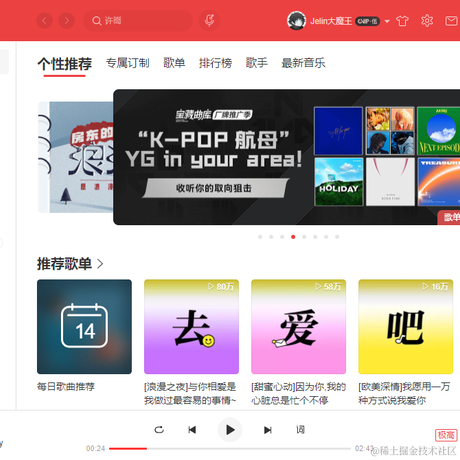
Task: Click the 00:24 elapsed time
Action: [95, 448]
